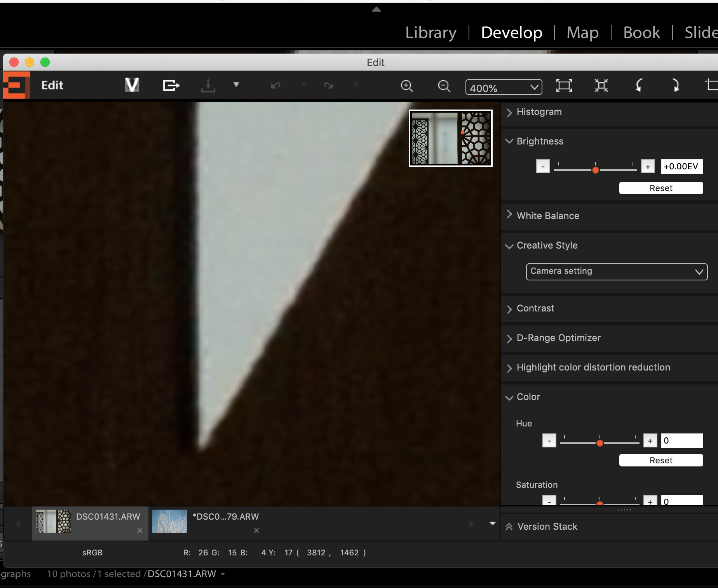This screenshot has width=718, height=588.
Task: Click the actual-size display icon
Action: click(x=601, y=86)
